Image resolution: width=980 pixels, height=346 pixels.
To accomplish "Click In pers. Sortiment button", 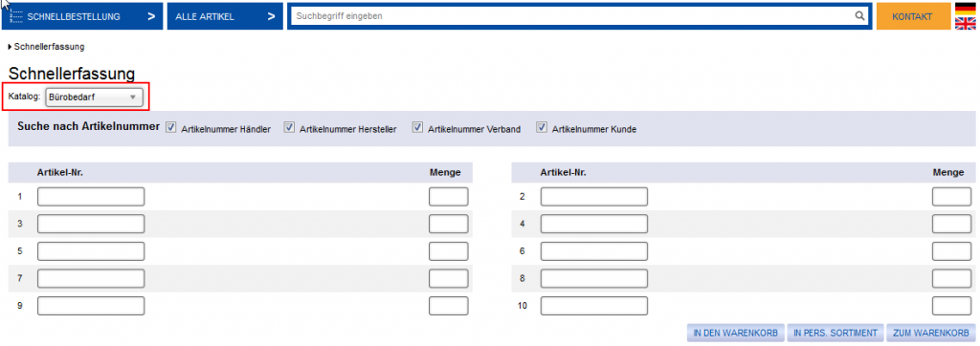I will pyautogui.click(x=835, y=333).
